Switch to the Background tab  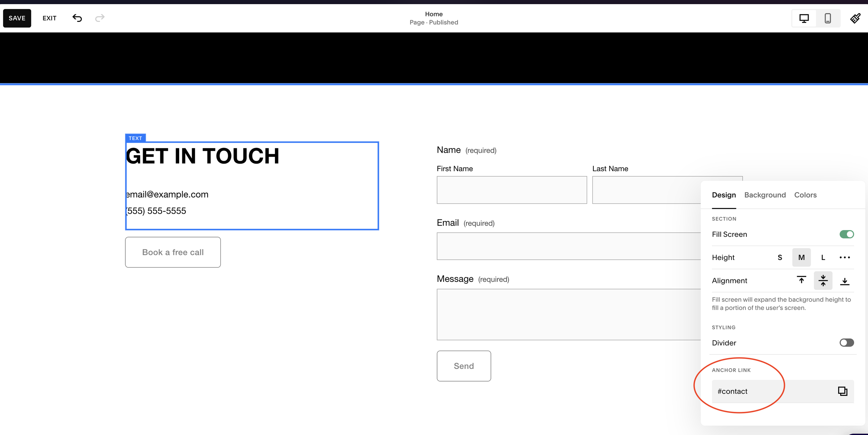point(765,195)
